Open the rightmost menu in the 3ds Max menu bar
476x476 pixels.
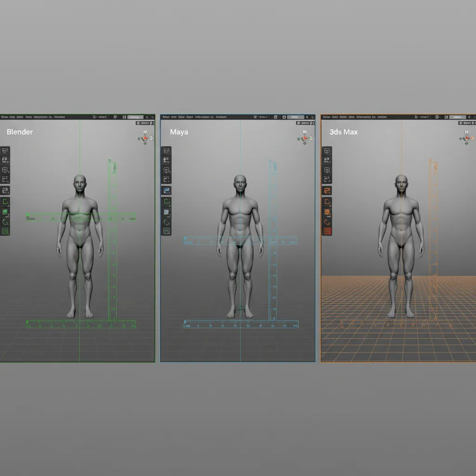[383, 117]
